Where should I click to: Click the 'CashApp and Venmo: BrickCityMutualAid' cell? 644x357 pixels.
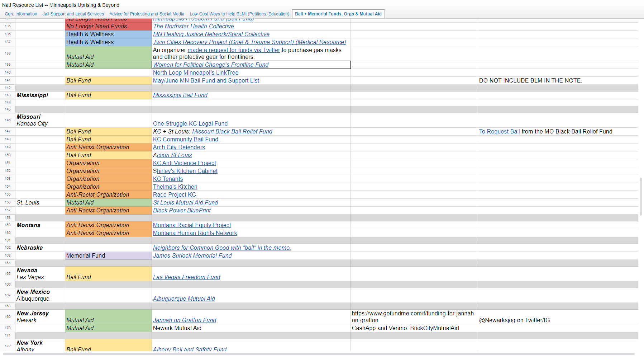[x=414, y=328]
